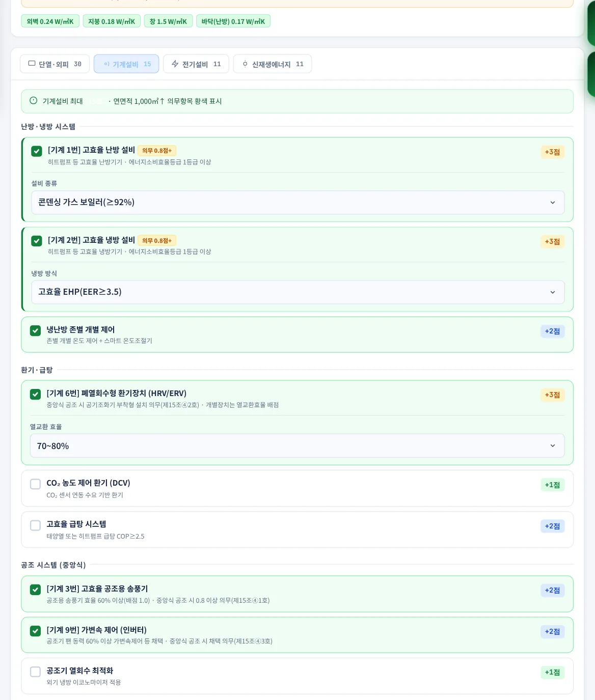The image size is (595, 700).
Task: Enable 공조기 열회수 최적화 checkbox
Action: [35, 672]
